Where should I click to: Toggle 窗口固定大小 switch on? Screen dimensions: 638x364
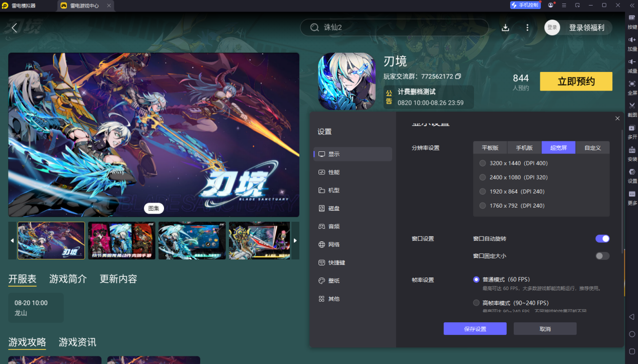(x=602, y=256)
